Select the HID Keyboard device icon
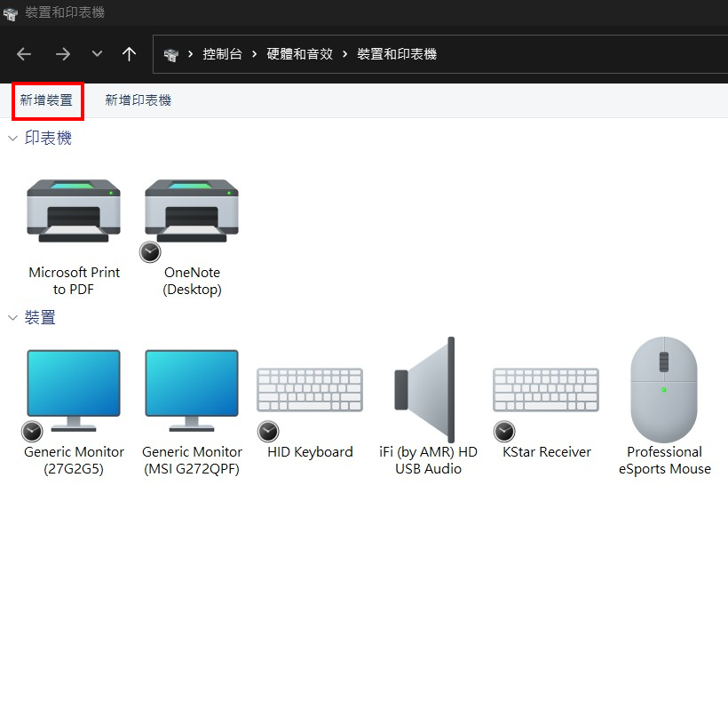Screen dimensions: 728x724 [x=310, y=390]
